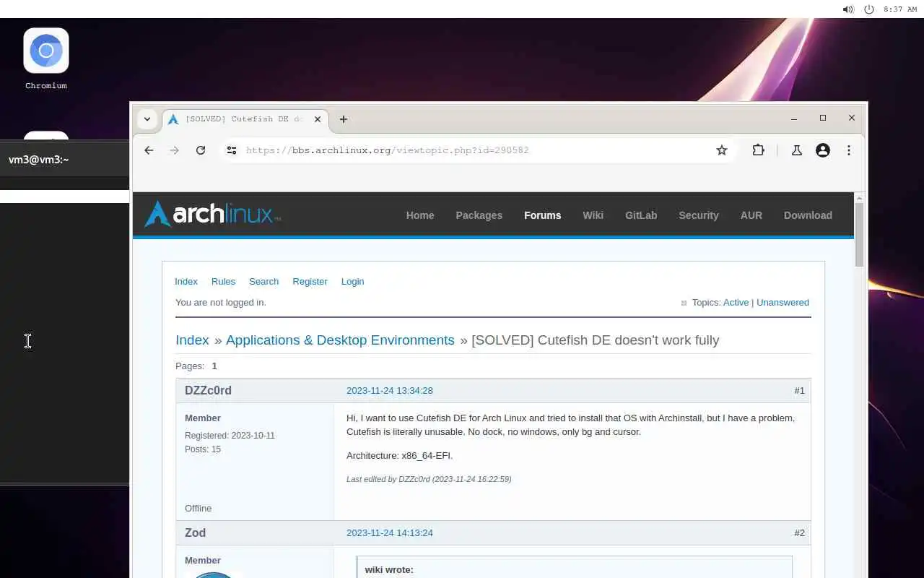Open the forum Search link

click(x=263, y=282)
